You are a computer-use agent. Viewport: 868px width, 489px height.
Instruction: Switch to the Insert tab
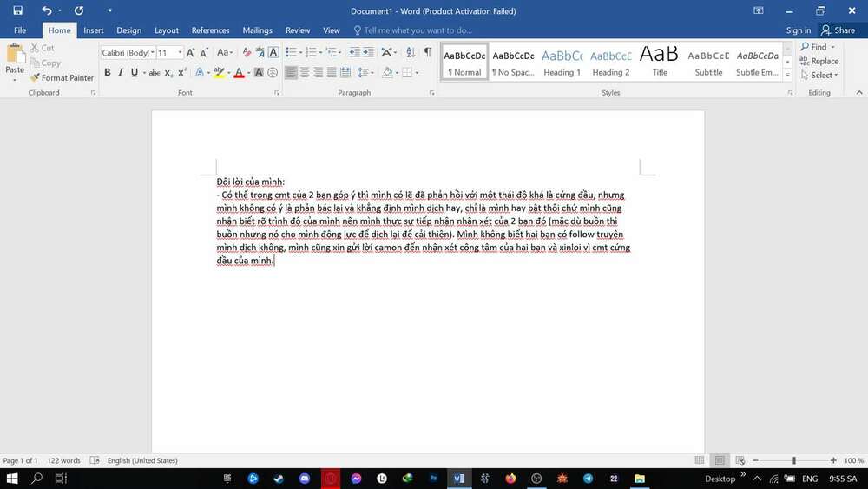(94, 30)
